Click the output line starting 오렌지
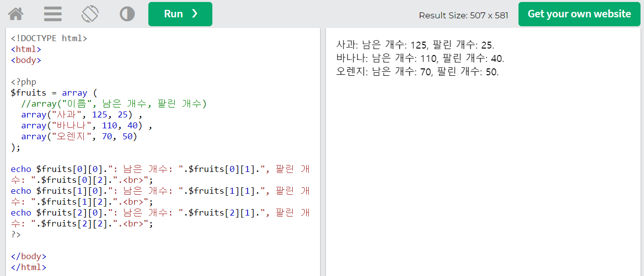This screenshot has height=276, width=644. pos(417,71)
